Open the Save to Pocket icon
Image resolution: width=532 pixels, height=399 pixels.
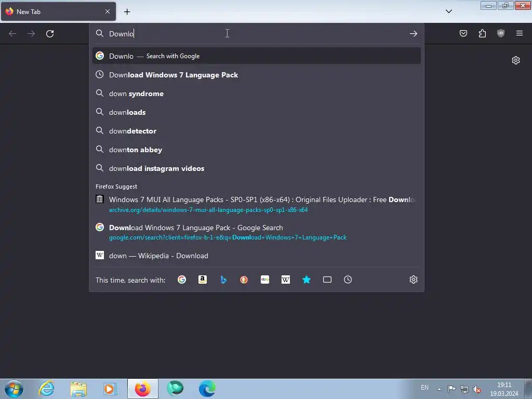tap(463, 33)
